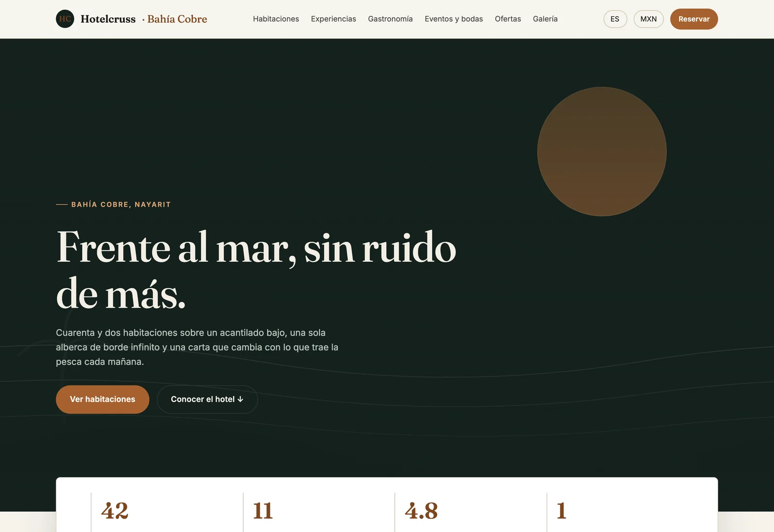Screen dimensions: 774x532
Task: Go to Experiencias in navigation
Action: pyautogui.click(x=333, y=19)
